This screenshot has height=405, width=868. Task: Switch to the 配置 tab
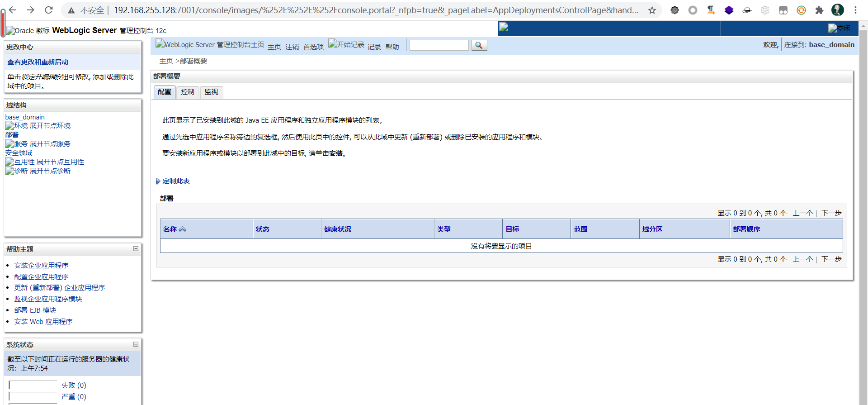pyautogui.click(x=165, y=92)
